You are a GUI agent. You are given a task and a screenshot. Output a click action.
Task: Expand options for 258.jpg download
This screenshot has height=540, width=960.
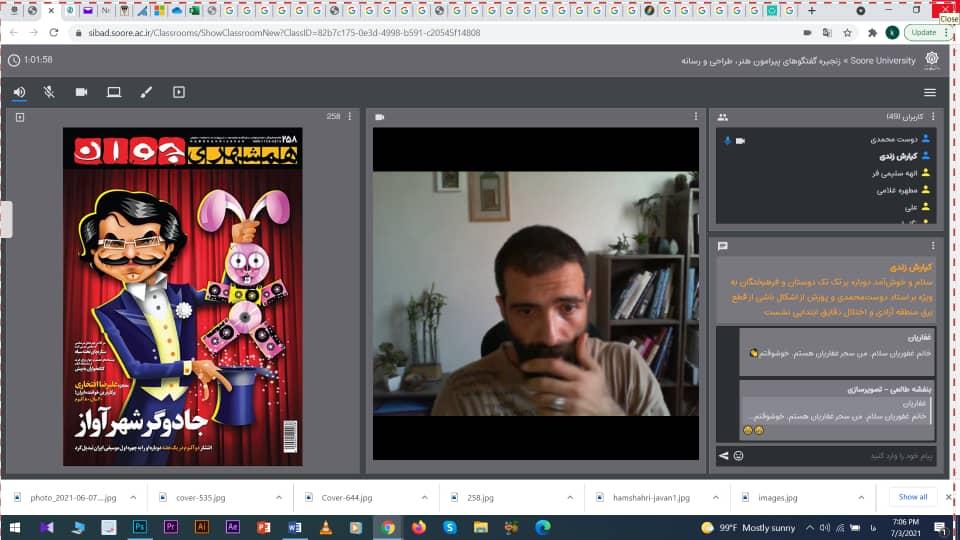pos(570,498)
